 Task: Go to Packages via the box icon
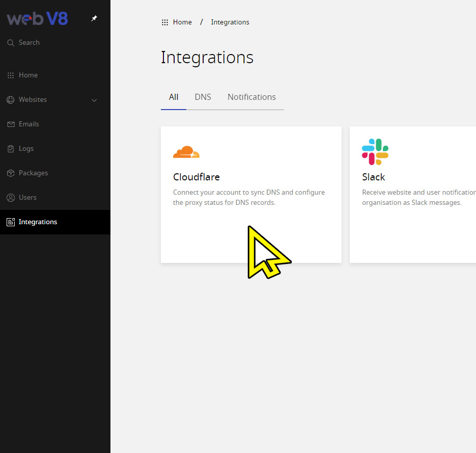click(11, 173)
